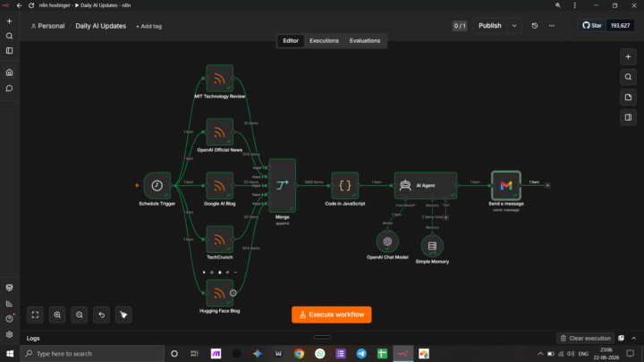Viewport: 644px width, 362px height.
Task: Add a sticky note from right panel
Action: click(x=628, y=97)
